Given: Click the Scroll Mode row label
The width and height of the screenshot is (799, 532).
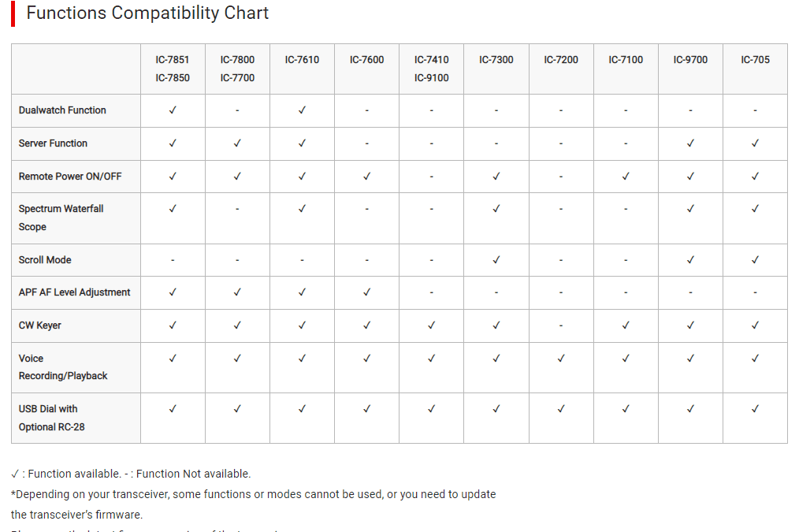Looking at the screenshot, I should [46, 260].
